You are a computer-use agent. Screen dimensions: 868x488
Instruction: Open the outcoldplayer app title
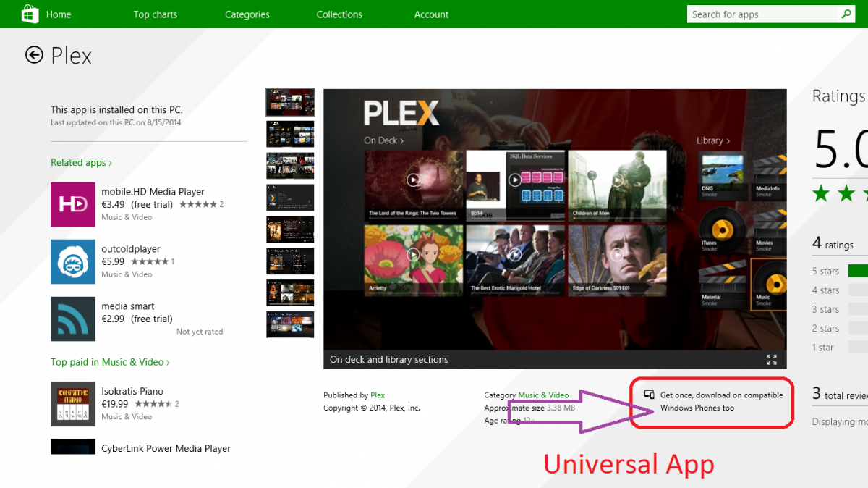click(131, 249)
